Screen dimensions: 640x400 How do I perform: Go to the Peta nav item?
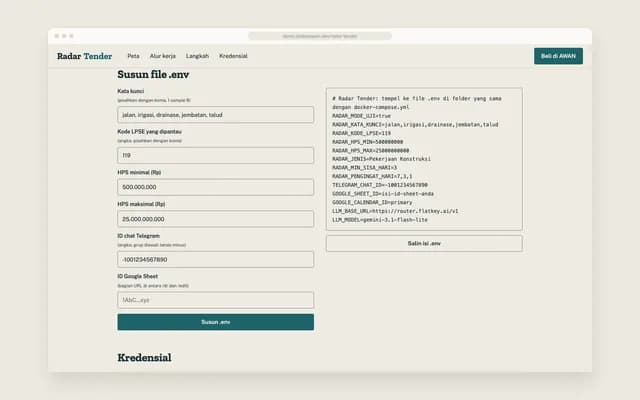pyautogui.click(x=133, y=56)
